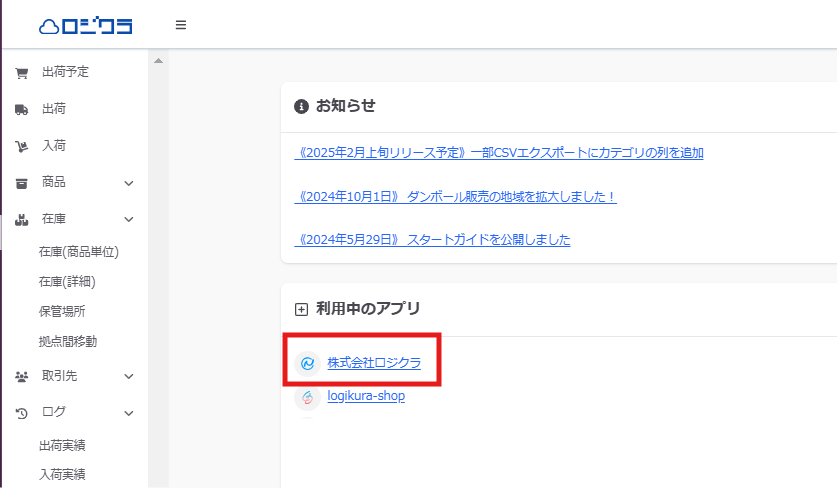Click the ログ history icon
This screenshot has width=837, height=491.
[x=21, y=412]
